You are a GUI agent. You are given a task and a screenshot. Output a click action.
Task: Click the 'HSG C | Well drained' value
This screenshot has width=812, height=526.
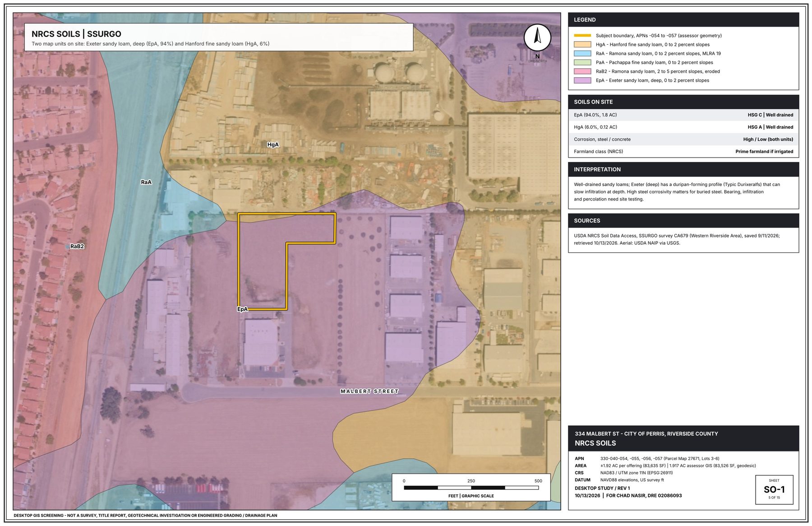(x=770, y=115)
